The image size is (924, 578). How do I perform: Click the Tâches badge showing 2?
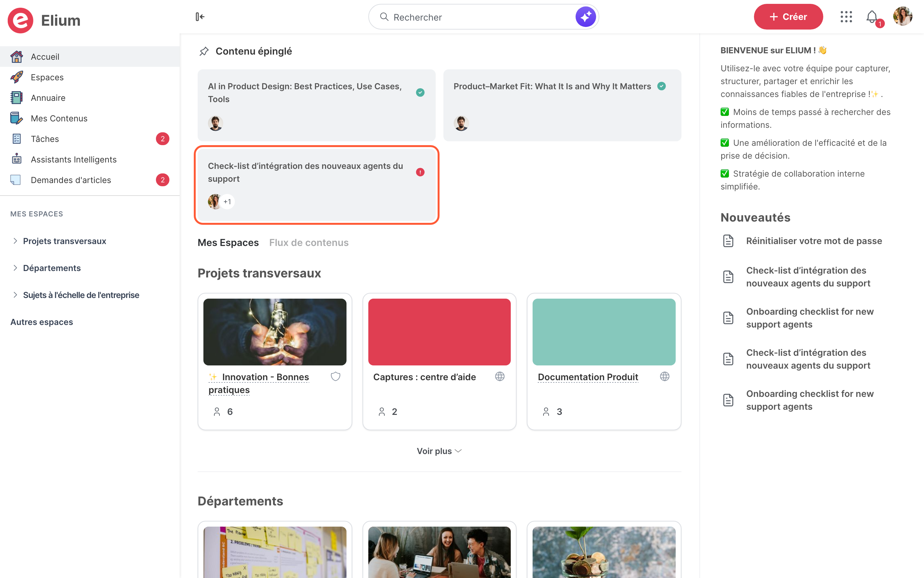(x=163, y=139)
